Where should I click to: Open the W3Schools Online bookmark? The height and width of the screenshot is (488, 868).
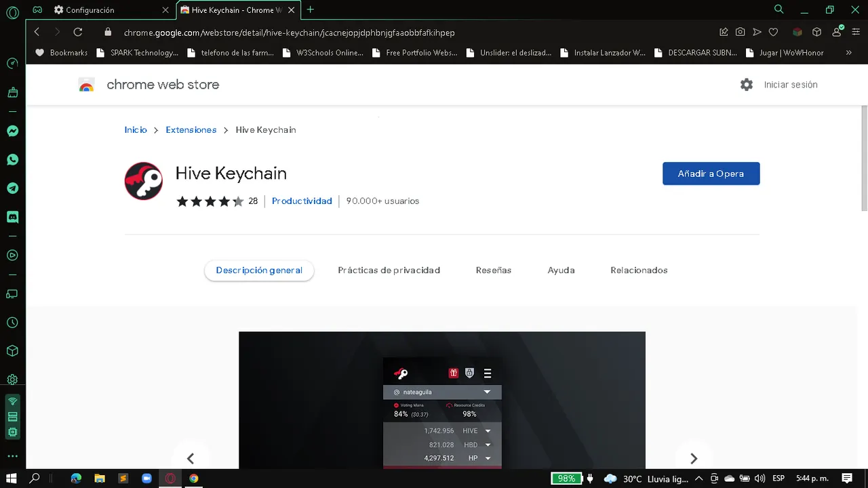coord(322,52)
